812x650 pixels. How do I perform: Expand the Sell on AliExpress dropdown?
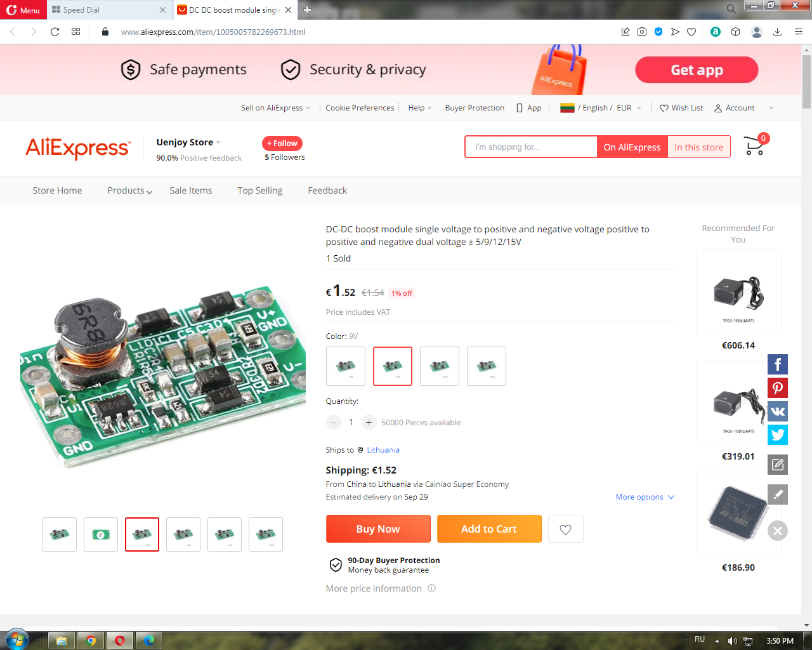click(x=275, y=108)
